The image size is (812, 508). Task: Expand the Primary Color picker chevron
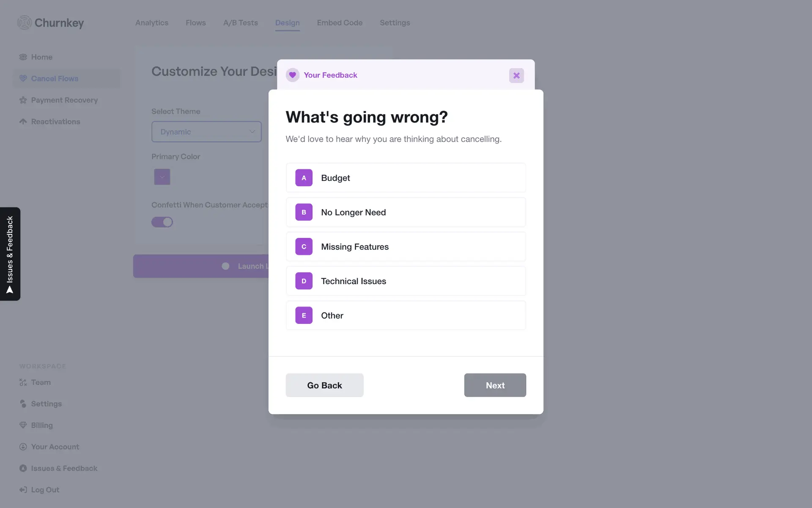tap(162, 177)
